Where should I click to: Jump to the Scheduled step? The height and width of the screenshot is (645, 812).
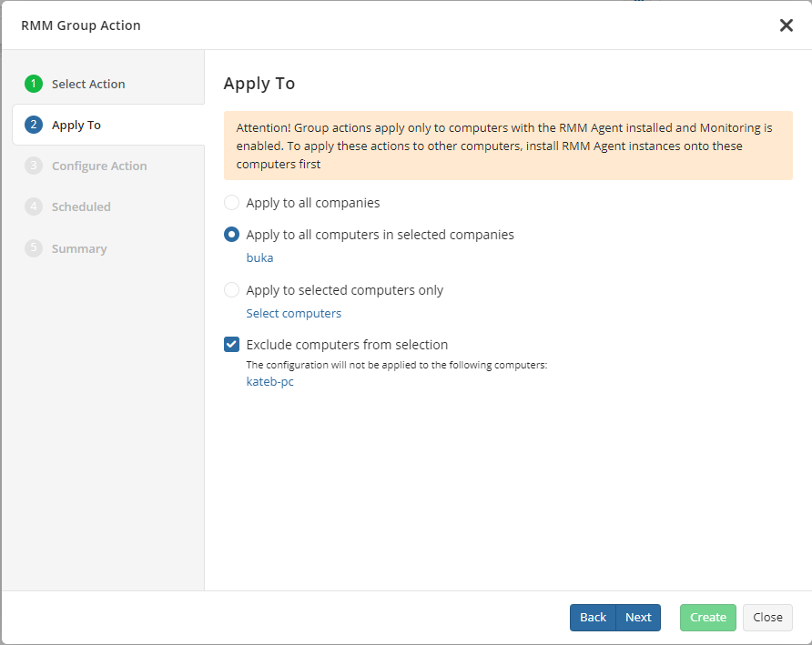[x=81, y=207]
